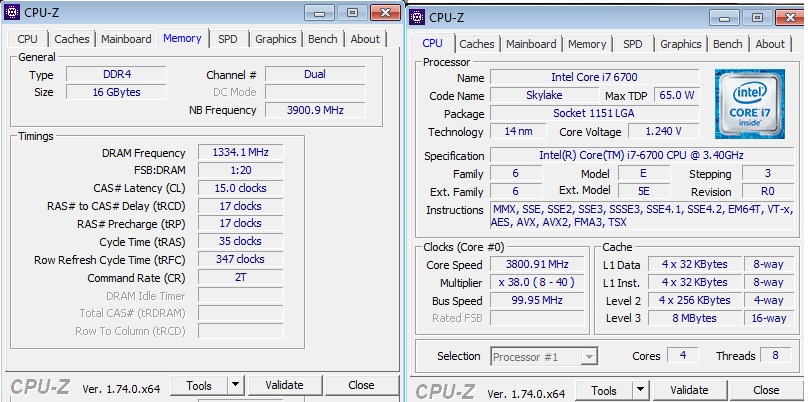Image resolution: width=808 pixels, height=402 pixels.
Task: Click DRAM Frequency value 1334.1 MHz
Action: point(241,153)
